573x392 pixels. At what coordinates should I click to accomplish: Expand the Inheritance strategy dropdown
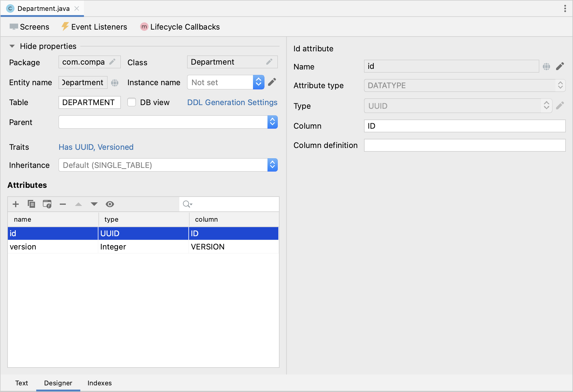(x=272, y=165)
